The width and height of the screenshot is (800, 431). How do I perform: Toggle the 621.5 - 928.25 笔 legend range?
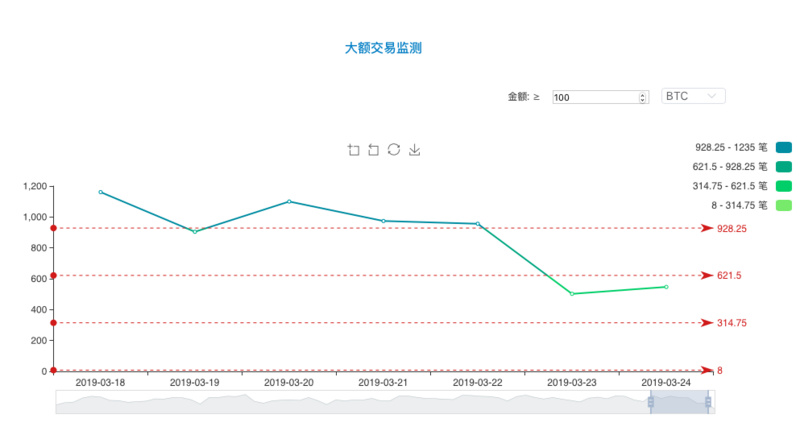point(742,167)
